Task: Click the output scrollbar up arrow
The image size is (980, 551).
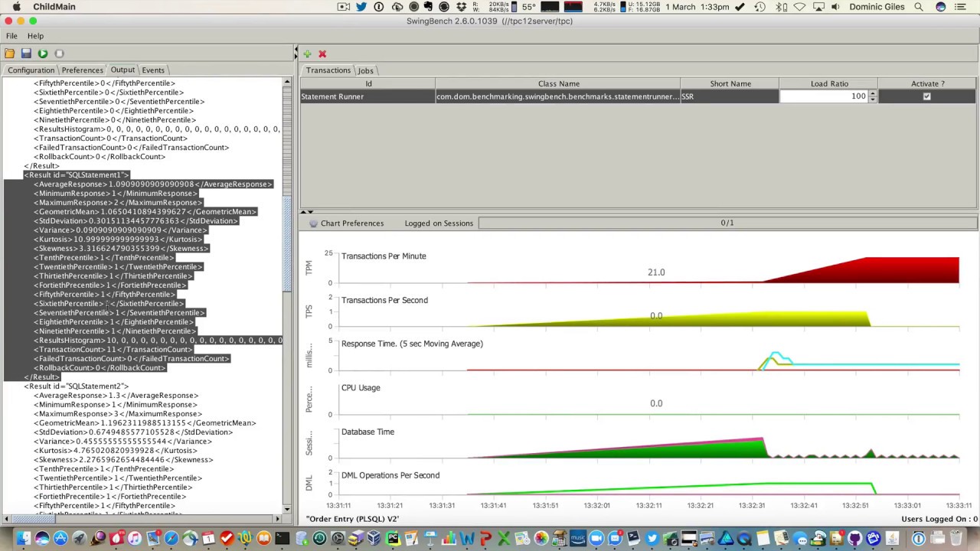Action: (x=288, y=81)
